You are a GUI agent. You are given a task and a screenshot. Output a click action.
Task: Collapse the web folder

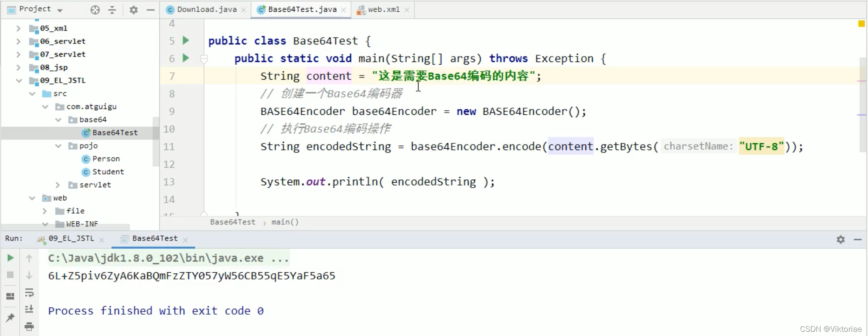click(32, 198)
